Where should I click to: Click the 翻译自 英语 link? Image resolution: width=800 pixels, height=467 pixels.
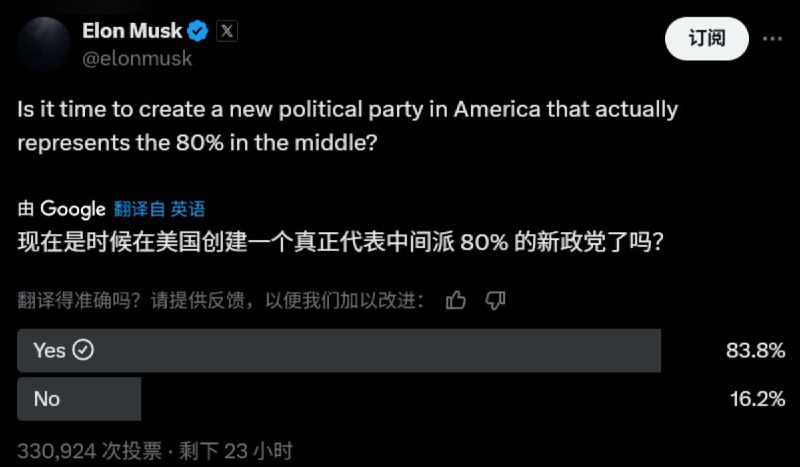[x=159, y=209]
